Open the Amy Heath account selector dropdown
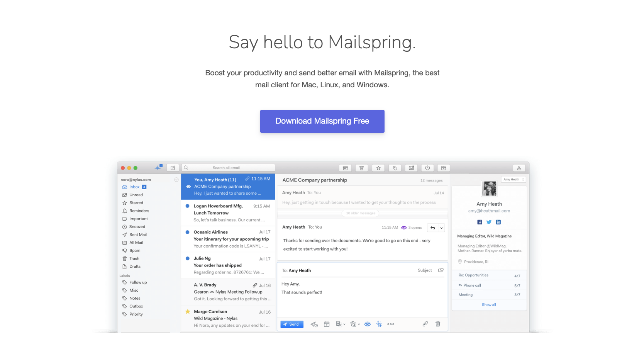This screenshot has height=350, width=644. (x=514, y=179)
